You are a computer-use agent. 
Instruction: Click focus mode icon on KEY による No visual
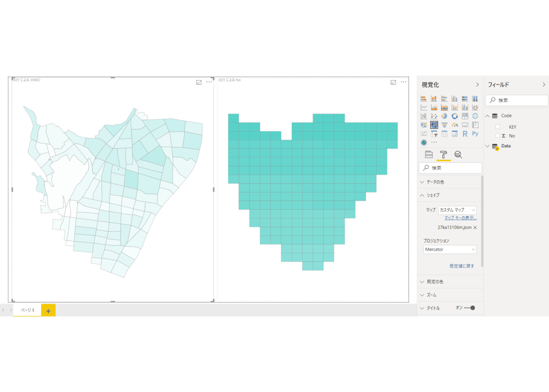click(x=393, y=82)
